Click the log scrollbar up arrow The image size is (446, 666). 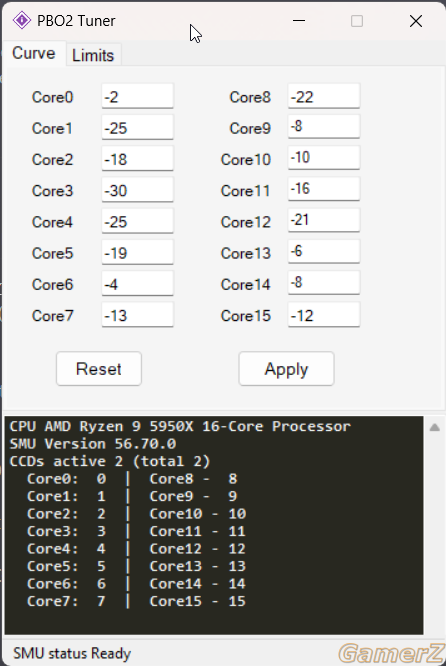click(435, 427)
